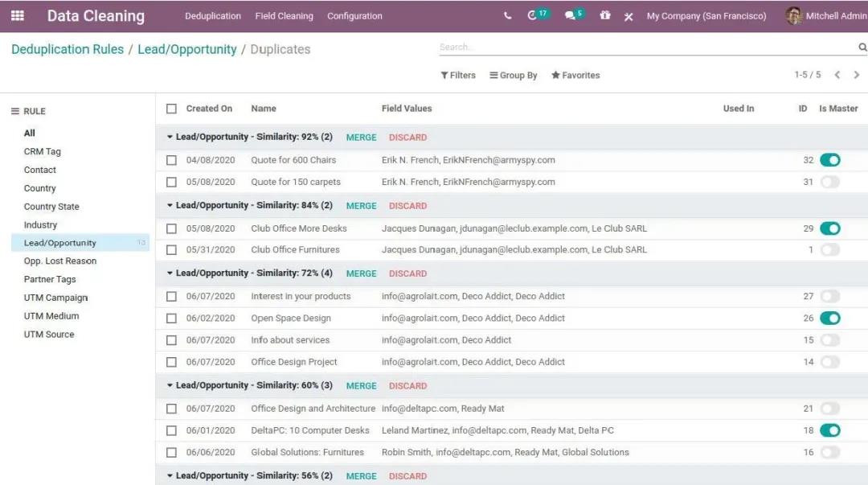868x485 pixels.
Task: Go to Lead/Opportunity breadcrumb link
Action: click(187, 49)
